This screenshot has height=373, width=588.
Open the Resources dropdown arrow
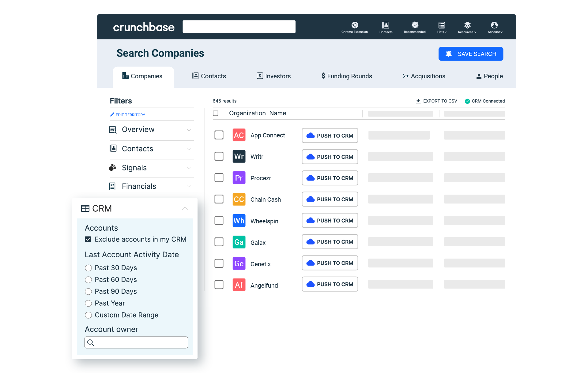475,32
